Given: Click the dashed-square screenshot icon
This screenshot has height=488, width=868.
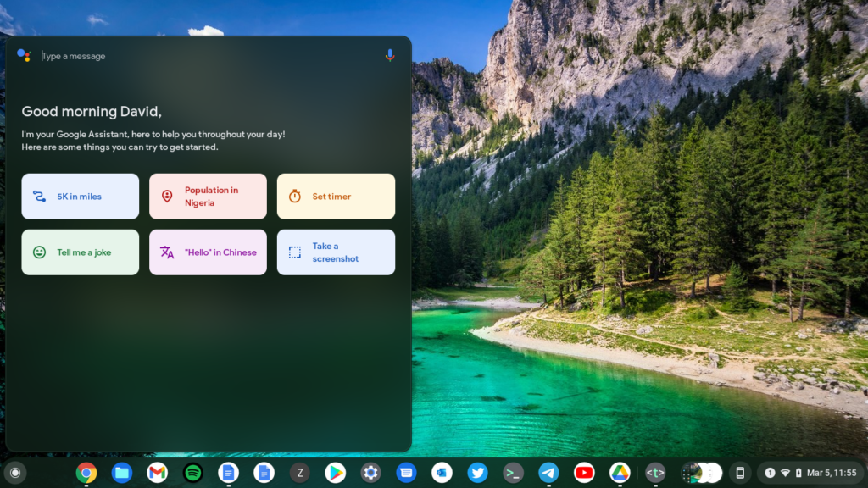Looking at the screenshot, I should tap(294, 252).
